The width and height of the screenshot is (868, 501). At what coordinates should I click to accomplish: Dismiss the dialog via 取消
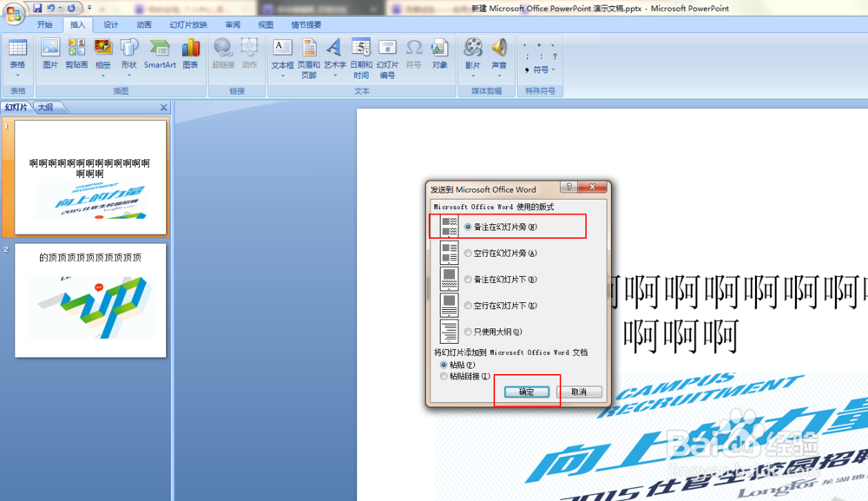coord(579,392)
